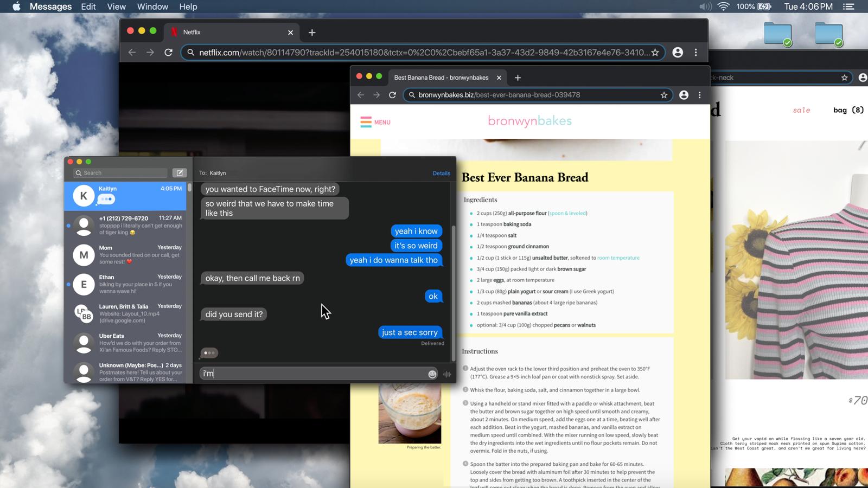Viewport: 868px width, 488px height.
Task: Click the compose new message icon
Action: point(179,173)
